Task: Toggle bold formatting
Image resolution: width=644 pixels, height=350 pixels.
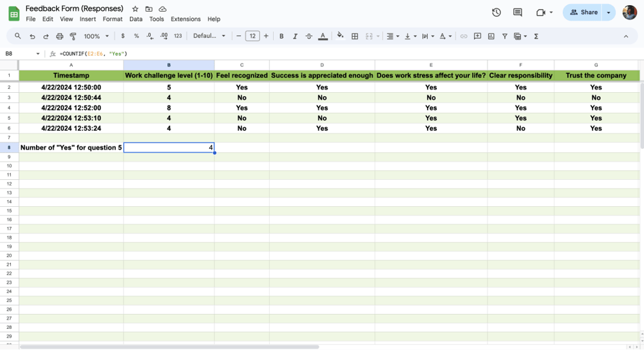Action: point(281,37)
